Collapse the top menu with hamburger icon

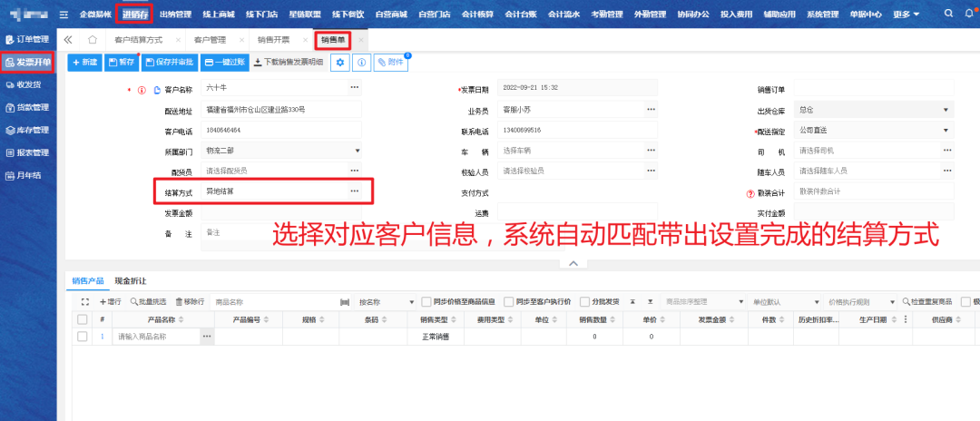click(64, 14)
